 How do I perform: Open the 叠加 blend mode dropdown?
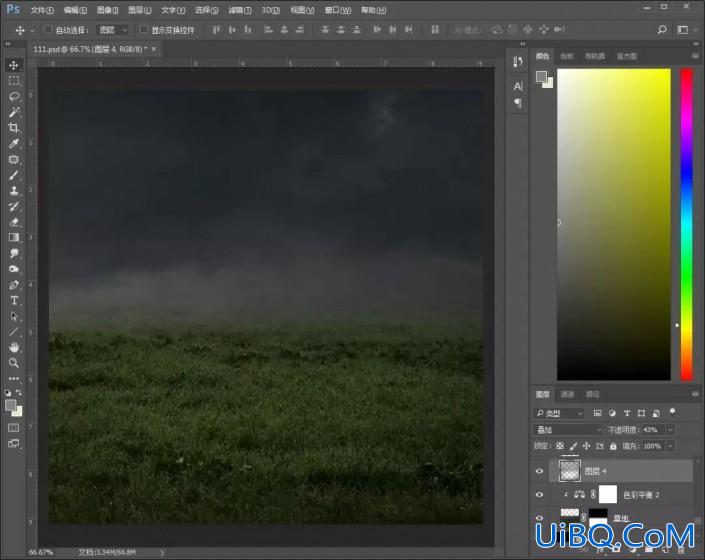pyautogui.click(x=568, y=430)
